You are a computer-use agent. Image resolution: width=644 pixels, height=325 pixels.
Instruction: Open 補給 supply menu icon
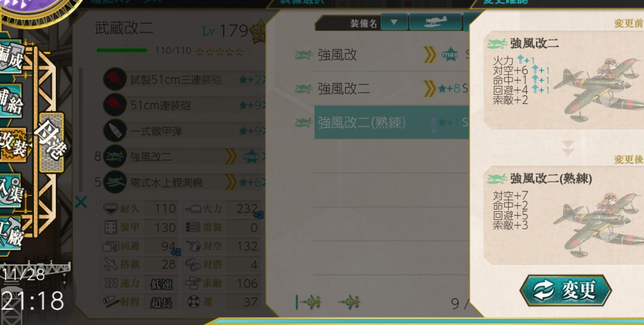(x=12, y=101)
